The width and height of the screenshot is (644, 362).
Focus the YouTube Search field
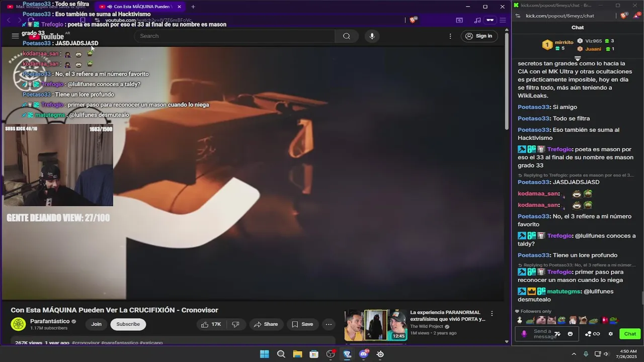coord(234,36)
